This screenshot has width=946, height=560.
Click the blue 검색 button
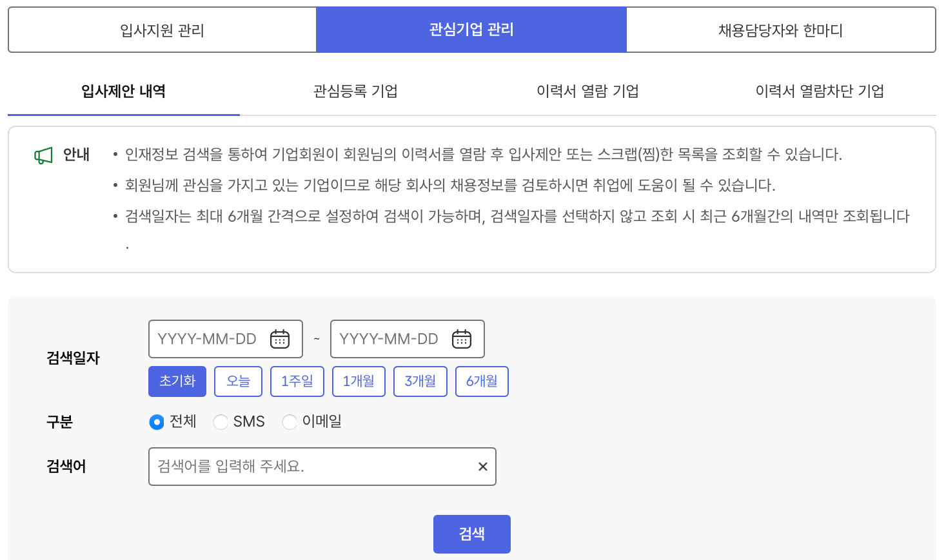pos(471,534)
